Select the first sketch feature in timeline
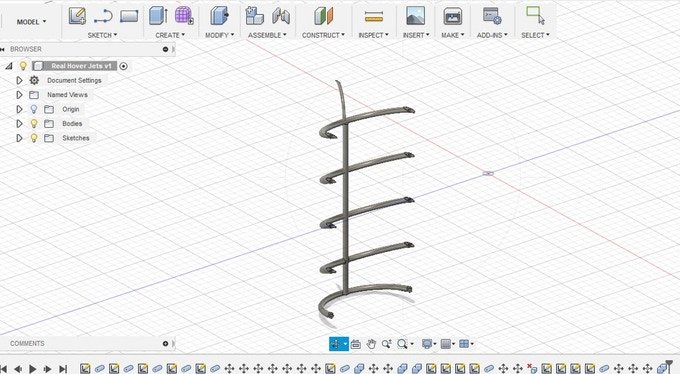The image size is (680, 374). 85,368
